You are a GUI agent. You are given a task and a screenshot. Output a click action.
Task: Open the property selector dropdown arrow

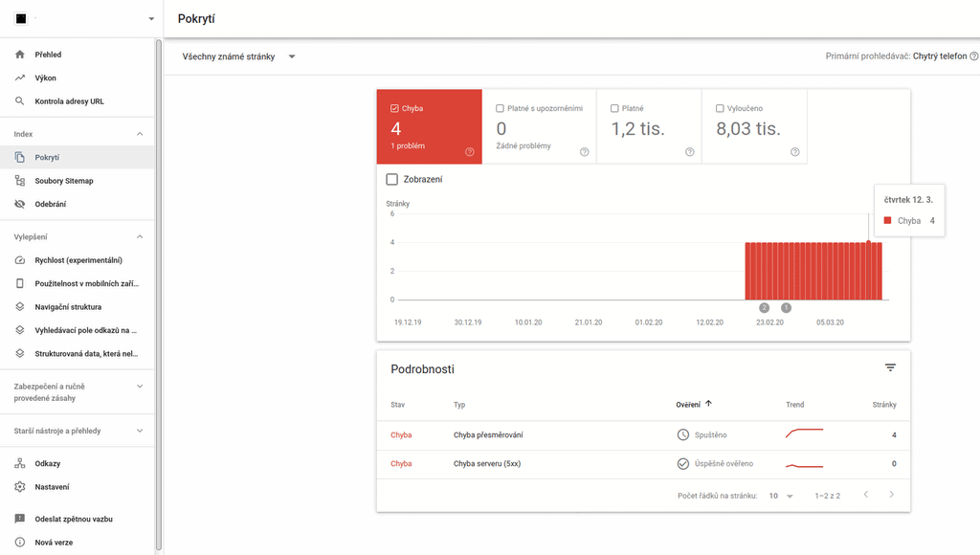point(151,19)
